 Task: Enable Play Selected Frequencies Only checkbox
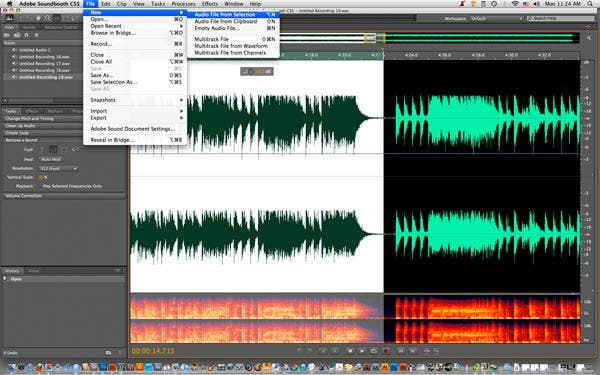[x=40, y=186]
